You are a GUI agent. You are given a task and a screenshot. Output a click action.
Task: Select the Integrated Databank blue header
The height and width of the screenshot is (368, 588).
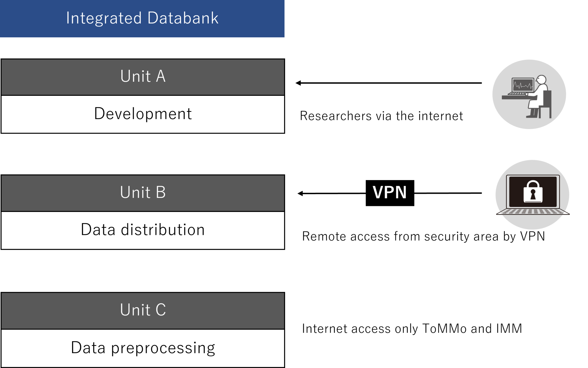[142, 19]
